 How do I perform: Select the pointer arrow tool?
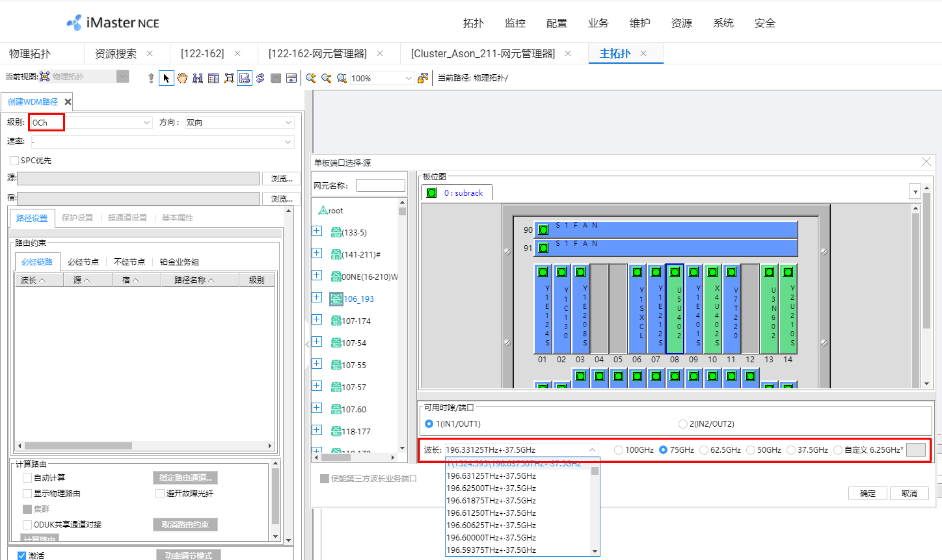click(167, 78)
